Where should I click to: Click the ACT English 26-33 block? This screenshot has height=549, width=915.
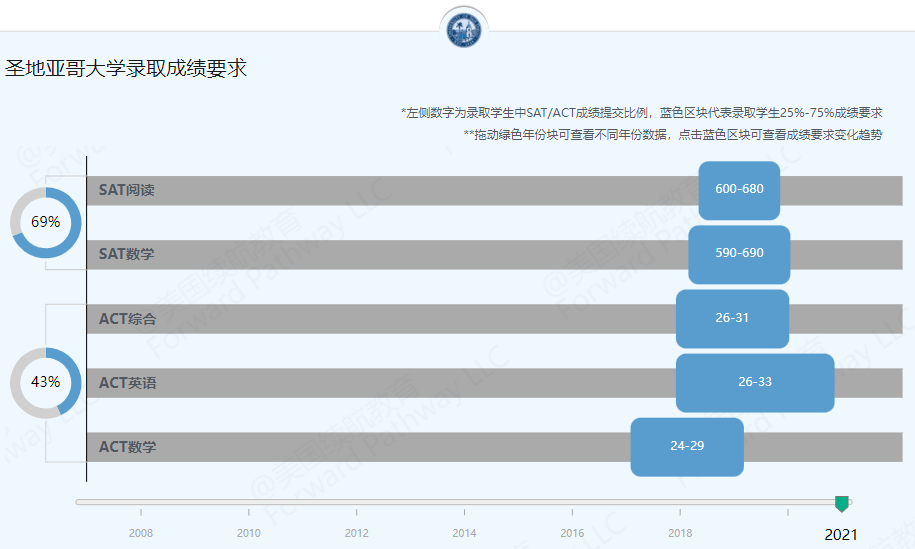755,383
